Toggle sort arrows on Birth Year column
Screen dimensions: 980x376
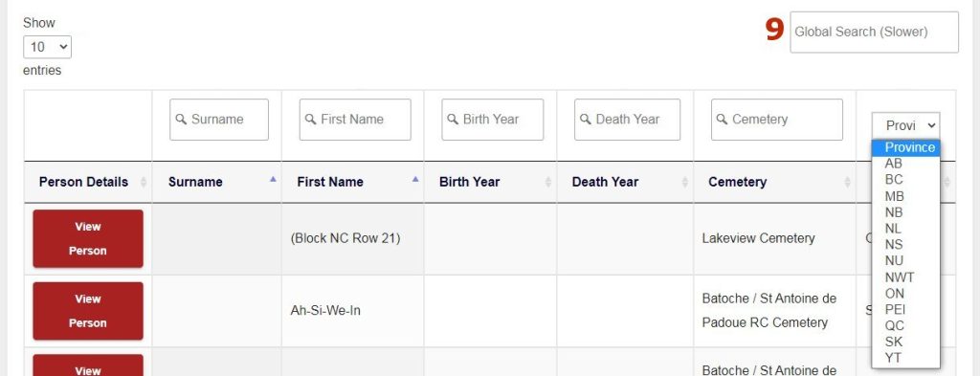point(548,182)
